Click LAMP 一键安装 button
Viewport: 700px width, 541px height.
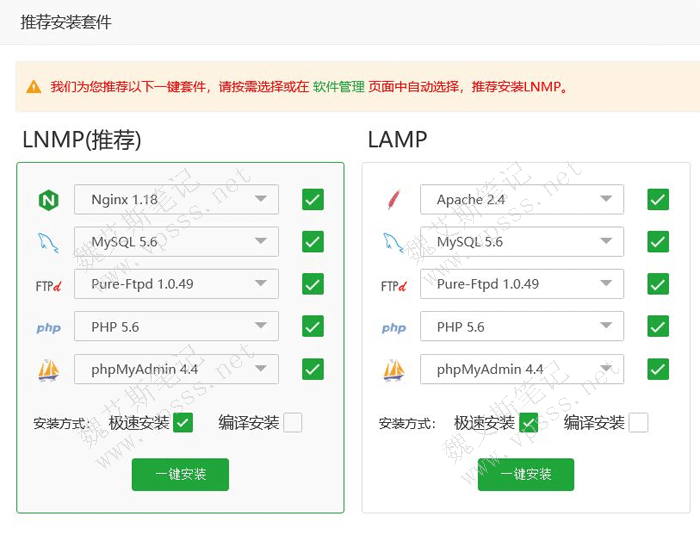point(526,474)
